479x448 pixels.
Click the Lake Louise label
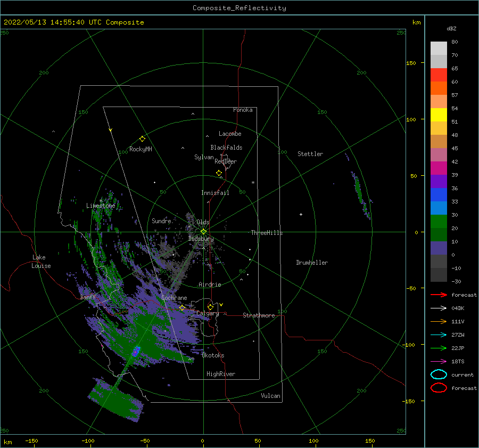click(x=41, y=262)
